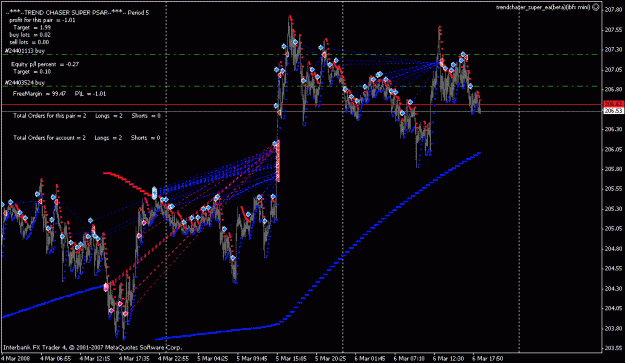Click the 205.30 price axis label

[614, 209]
